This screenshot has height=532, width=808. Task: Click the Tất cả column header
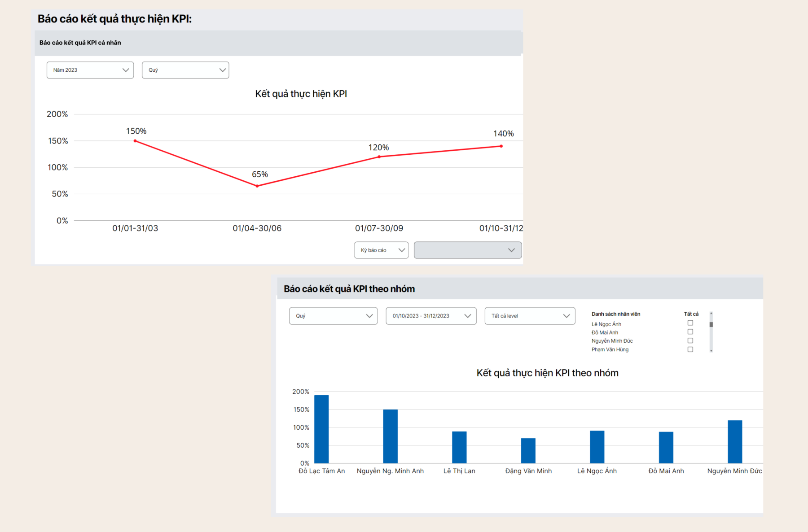[691, 314]
